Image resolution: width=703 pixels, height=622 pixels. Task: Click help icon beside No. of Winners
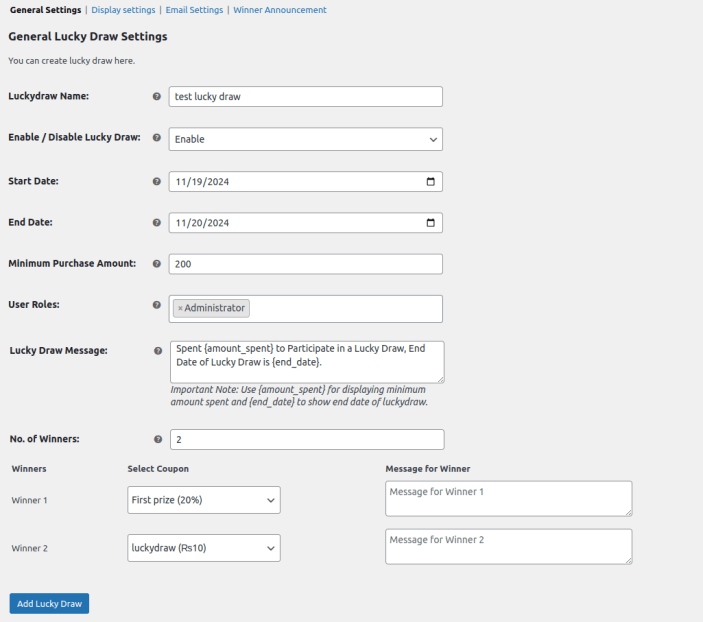[158, 439]
